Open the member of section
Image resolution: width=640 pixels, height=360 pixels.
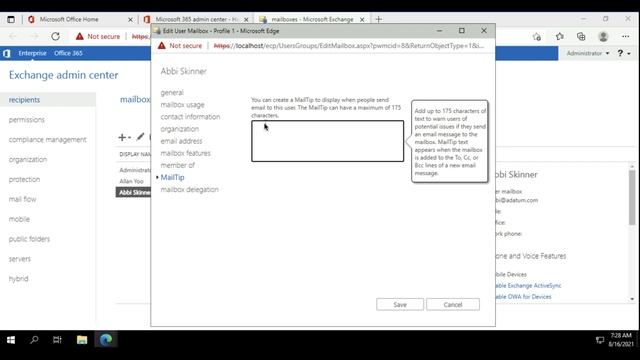click(x=178, y=165)
